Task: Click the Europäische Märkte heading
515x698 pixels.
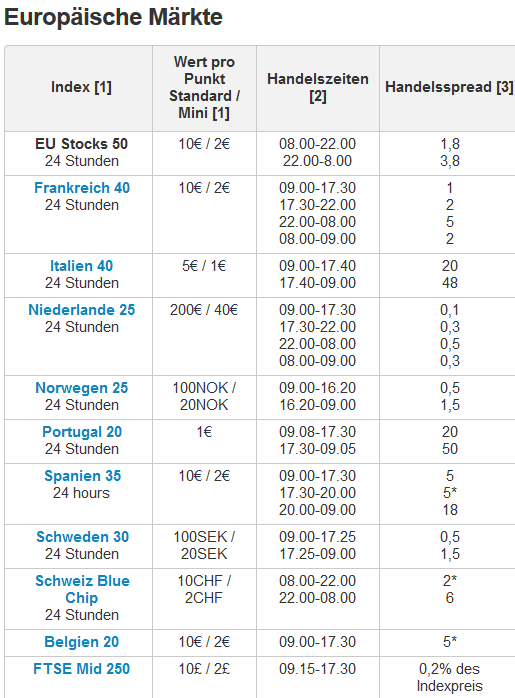Action: [113, 17]
